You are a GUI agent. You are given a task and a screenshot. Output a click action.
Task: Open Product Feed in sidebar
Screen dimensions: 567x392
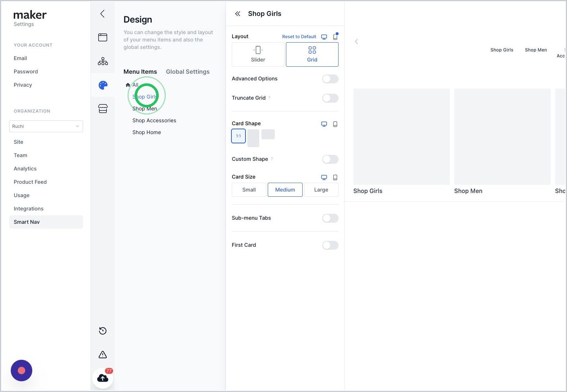point(30,182)
